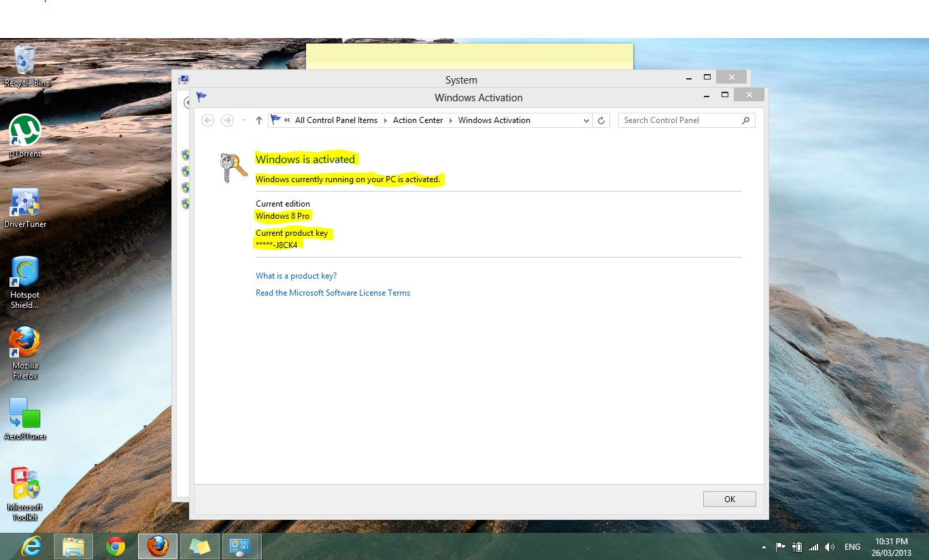The width and height of the screenshot is (929, 560).
Task: Click the 'Windows is activated' heading
Action: tap(305, 159)
